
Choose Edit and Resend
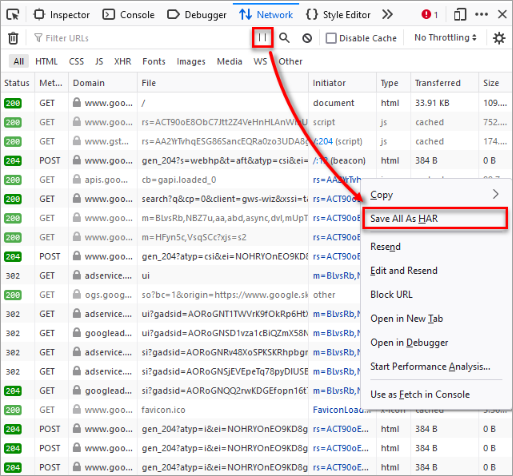[x=436, y=271]
